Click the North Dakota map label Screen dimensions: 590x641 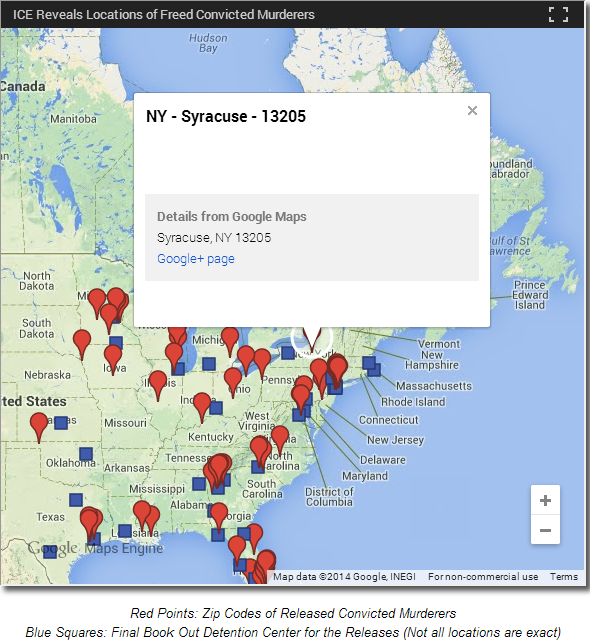[x=37, y=281]
